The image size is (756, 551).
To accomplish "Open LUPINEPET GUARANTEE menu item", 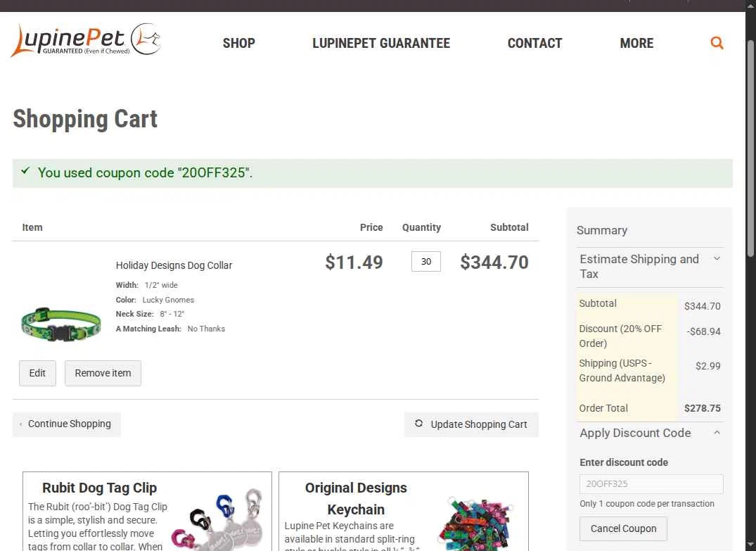I will coord(381,43).
